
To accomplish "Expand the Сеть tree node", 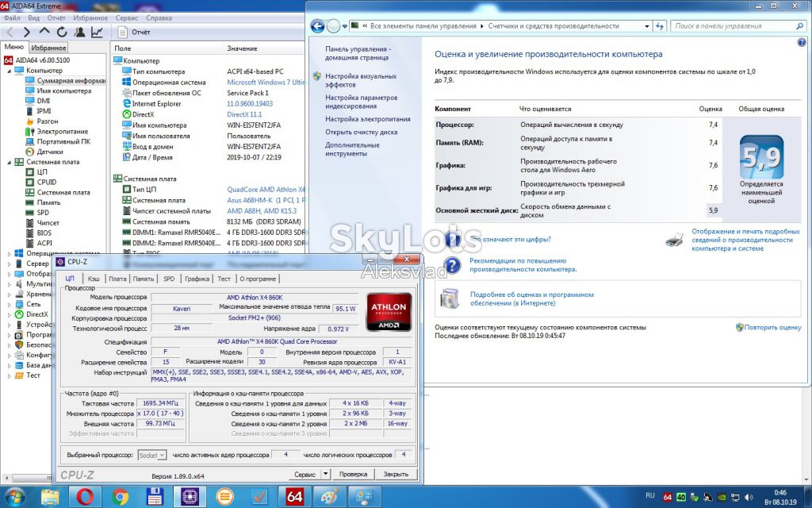I will (x=10, y=304).
